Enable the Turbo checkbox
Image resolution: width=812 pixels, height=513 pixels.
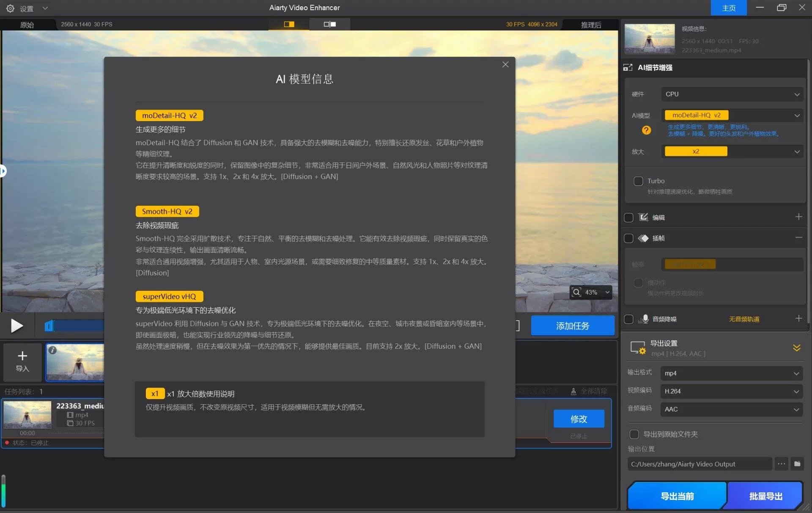point(638,181)
